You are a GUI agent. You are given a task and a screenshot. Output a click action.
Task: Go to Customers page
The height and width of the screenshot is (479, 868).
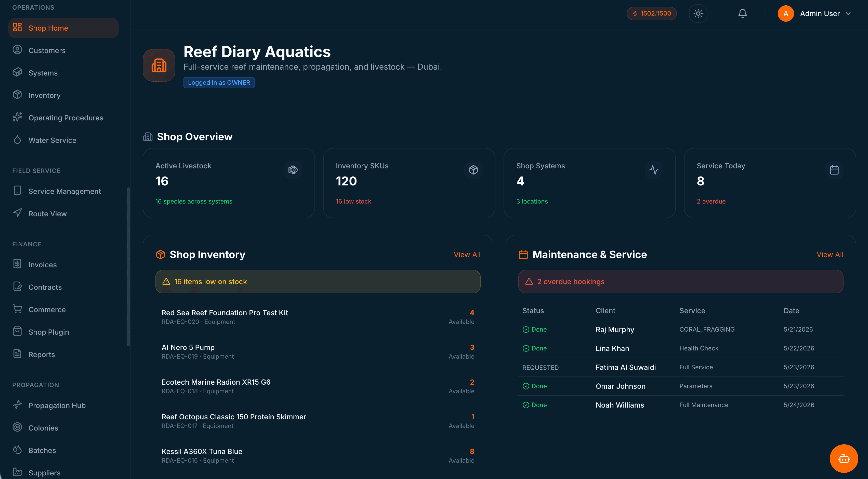tap(63, 50)
